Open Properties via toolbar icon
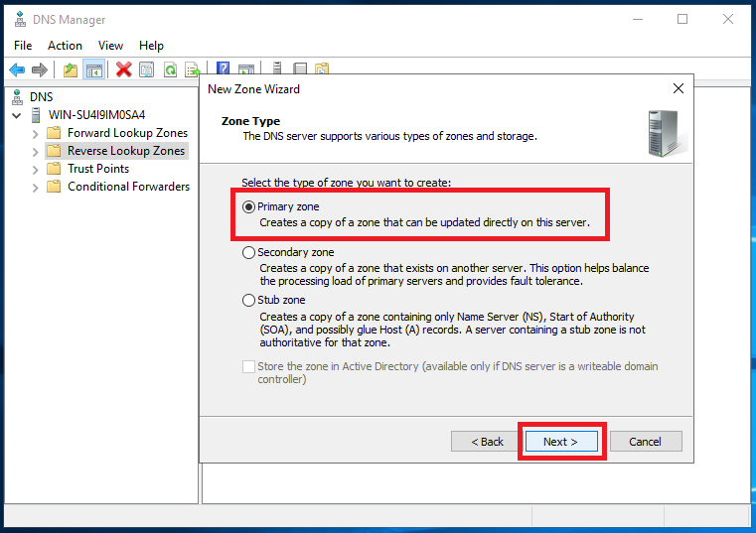This screenshot has height=533, width=756. coord(147,69)
